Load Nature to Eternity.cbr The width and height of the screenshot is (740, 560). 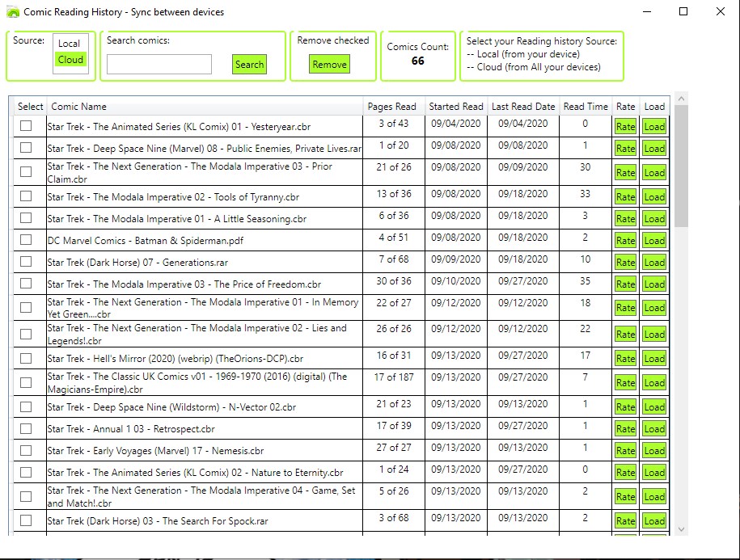654,472
